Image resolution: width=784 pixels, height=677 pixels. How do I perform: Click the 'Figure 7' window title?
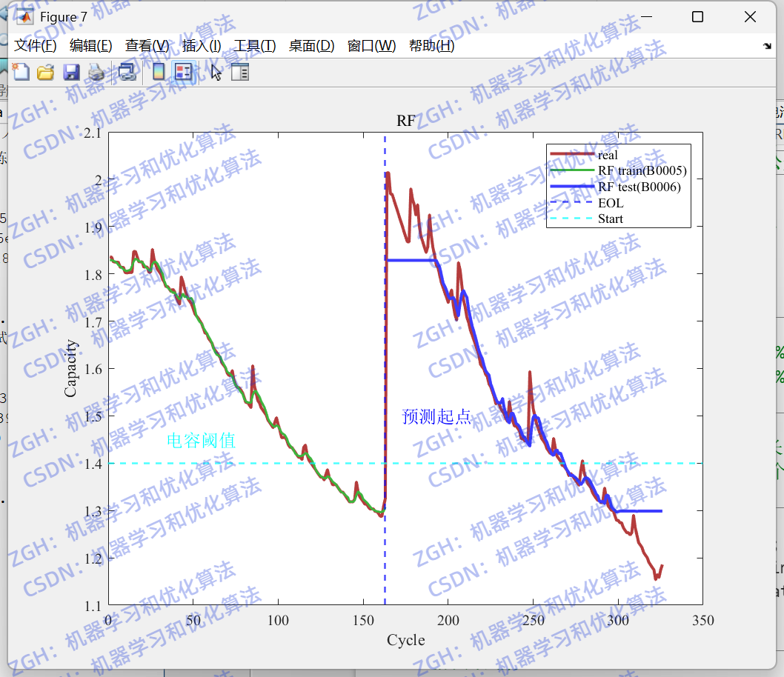click(64, 18)
